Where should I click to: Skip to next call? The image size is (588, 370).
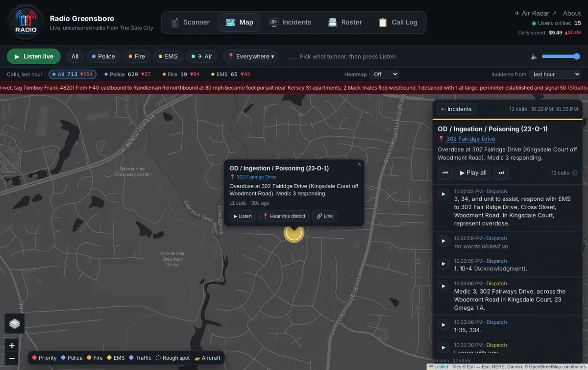click(501, 173)
